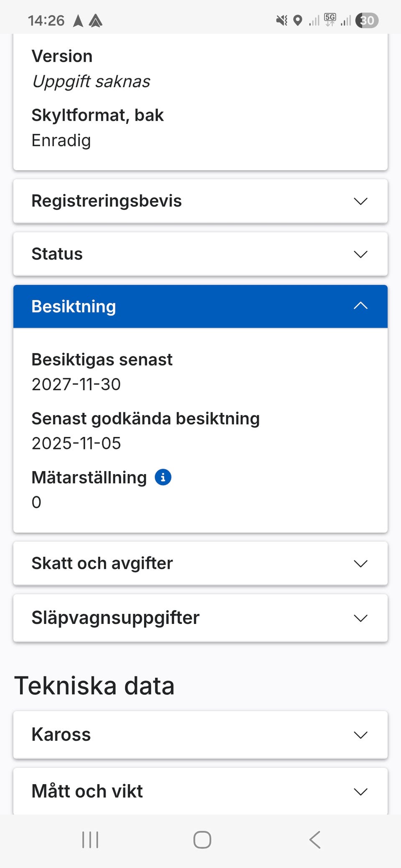Expand the Mått och vikt section
Screen dimensions: 401x868
200,791
